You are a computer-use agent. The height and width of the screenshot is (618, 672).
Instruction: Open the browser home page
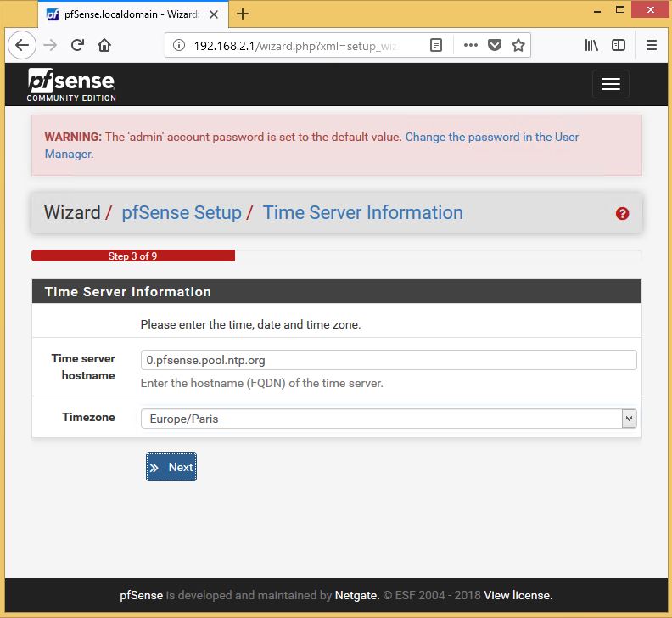point(104,45)
